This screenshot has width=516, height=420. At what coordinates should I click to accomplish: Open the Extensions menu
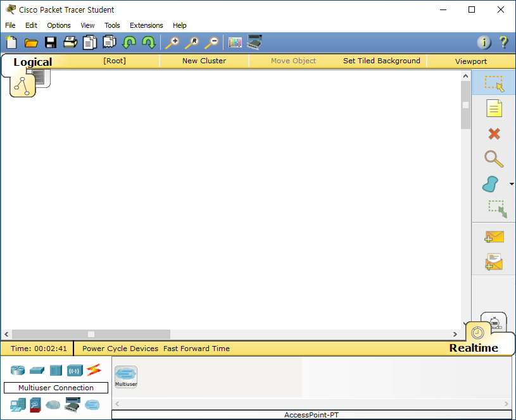146,25
